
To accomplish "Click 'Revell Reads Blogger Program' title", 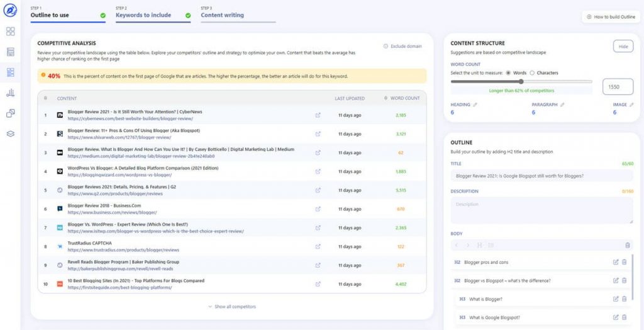I will pyautogui.click(x=123, y=262).
